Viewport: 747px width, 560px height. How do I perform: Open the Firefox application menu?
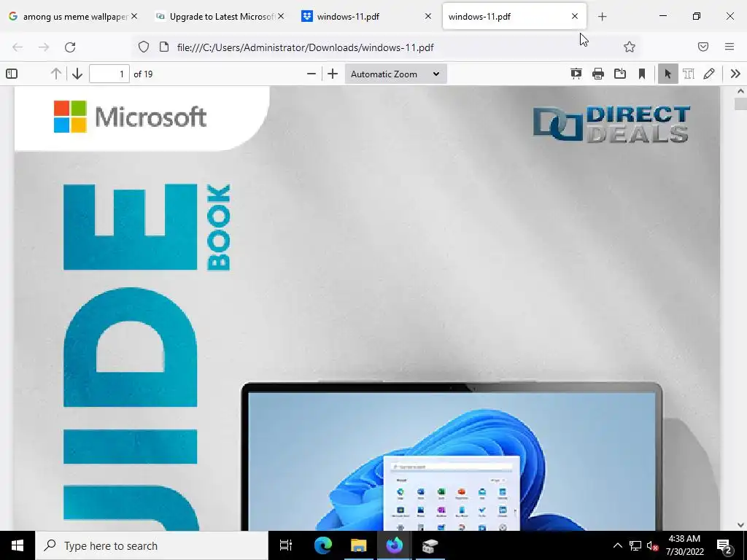pos(729,47)
